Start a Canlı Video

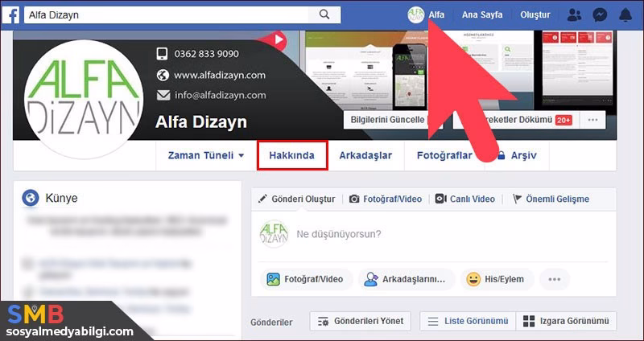click(x=465, y=199)
